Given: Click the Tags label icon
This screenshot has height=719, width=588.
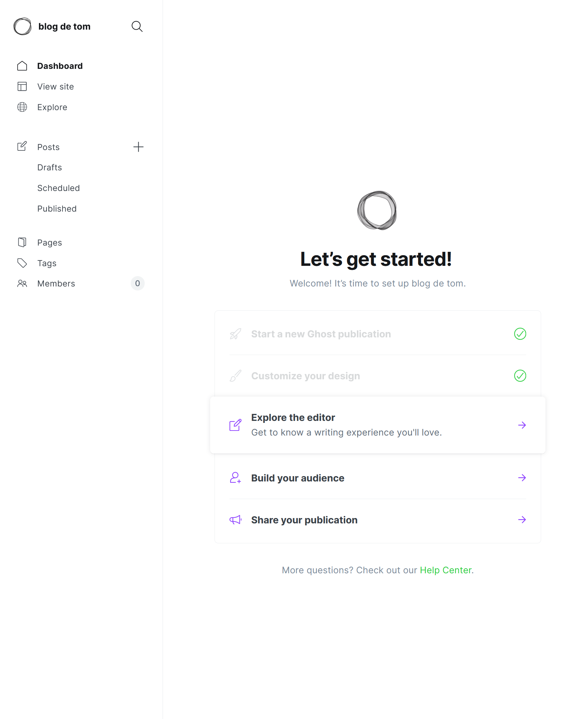Looking at the screenshot, I should [x=22, y=263].
